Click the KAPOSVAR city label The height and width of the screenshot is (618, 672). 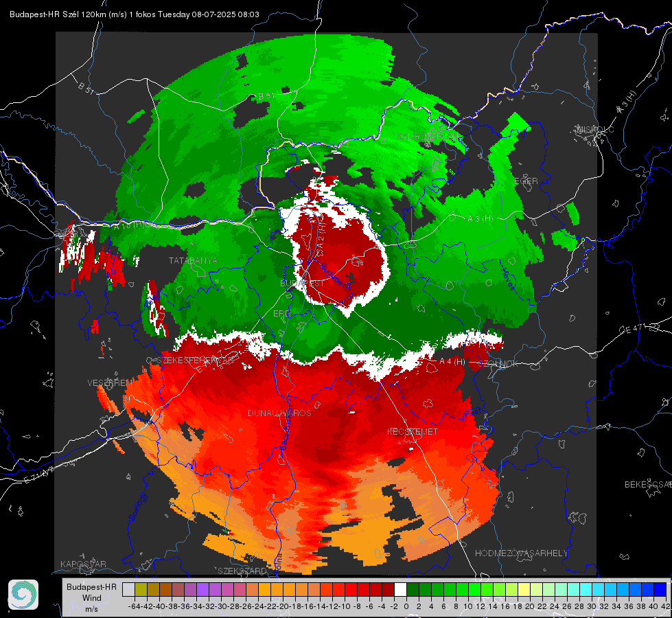tap(83, 564)
